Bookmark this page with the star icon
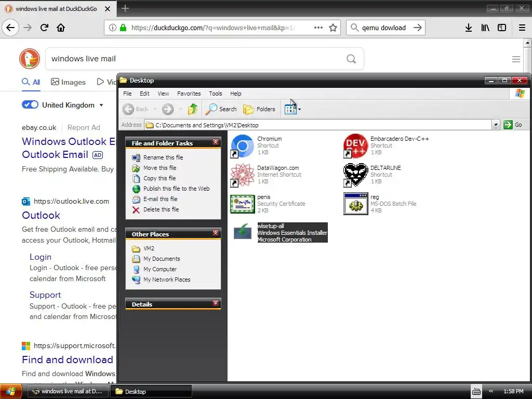532x399 pixels. (x=333, y=28)
